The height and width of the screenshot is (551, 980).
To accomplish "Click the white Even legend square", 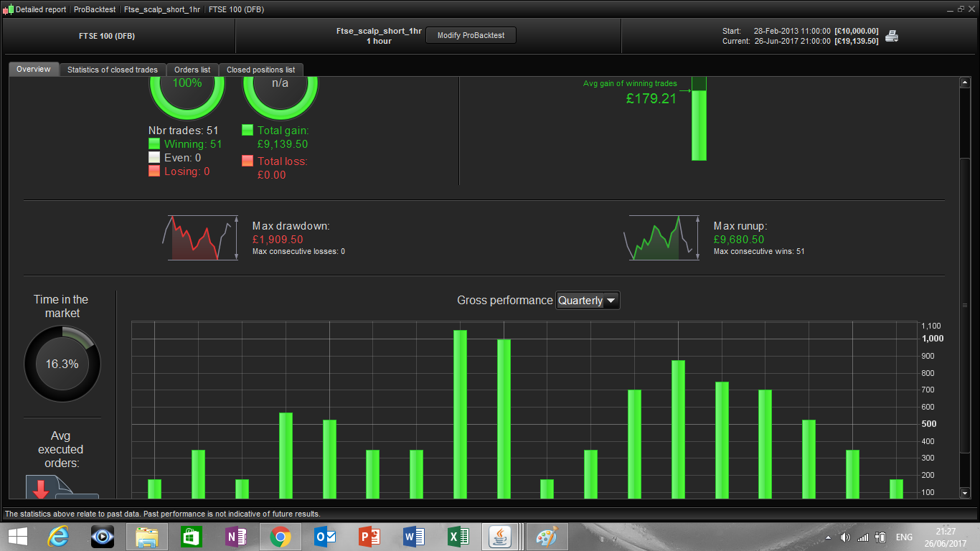I will pyautogui.click(x=154, y=158).
